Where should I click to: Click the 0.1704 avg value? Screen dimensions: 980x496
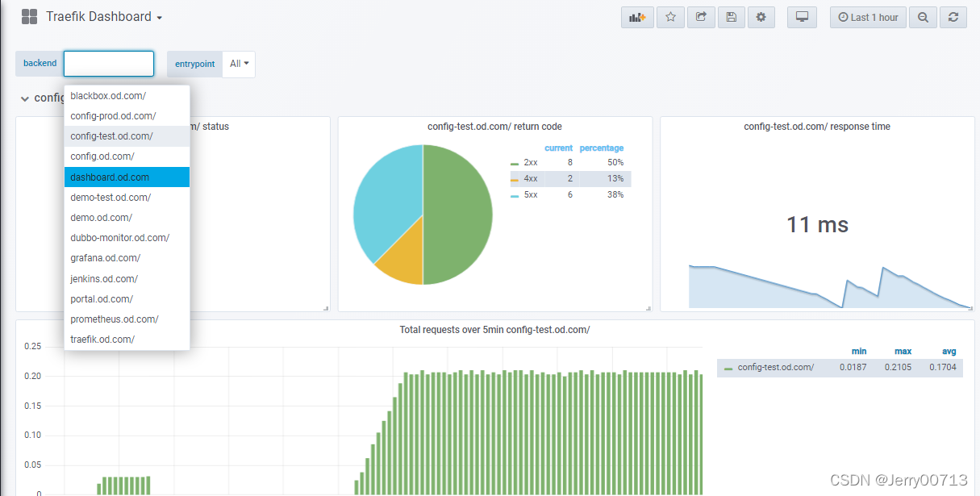[942, 368]
